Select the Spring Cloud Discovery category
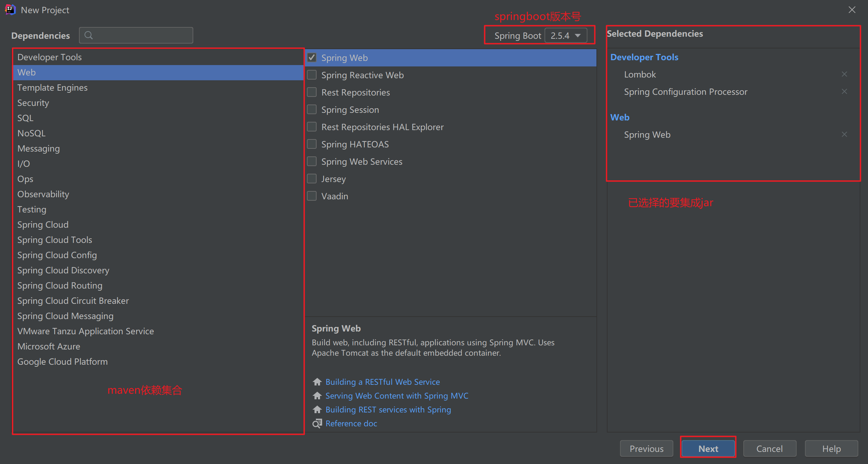The width and height of the screenshot is (868, 464). [63, 270]
